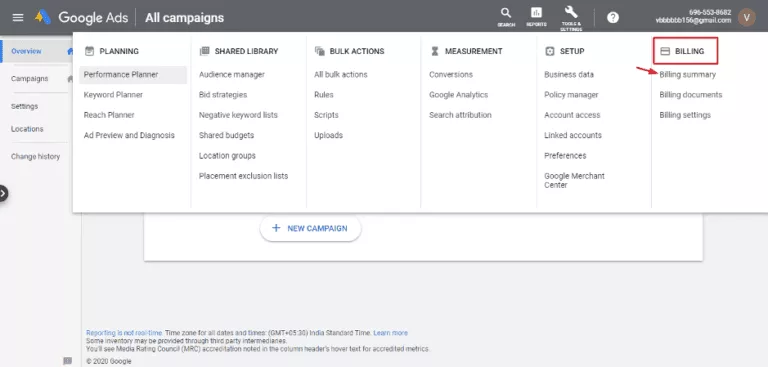
Task: Click the Shared Library section icon
Action: (x=205, y=51)
